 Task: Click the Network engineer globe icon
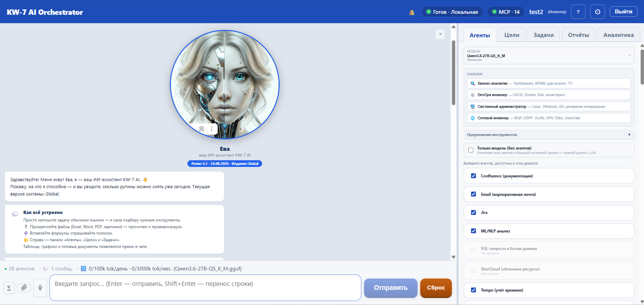tap(472, 118)
